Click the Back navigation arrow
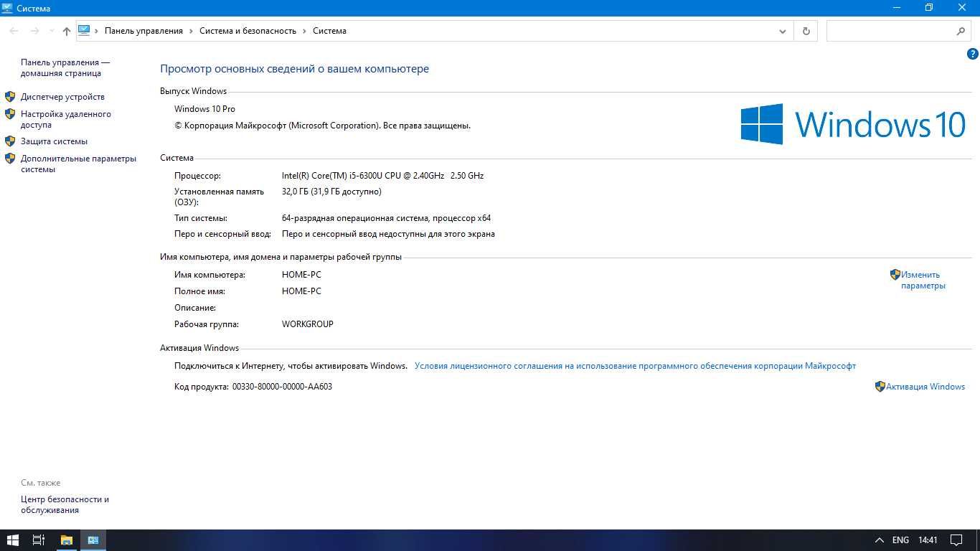Viewport: 980px width, 551px height. (14, 31)
